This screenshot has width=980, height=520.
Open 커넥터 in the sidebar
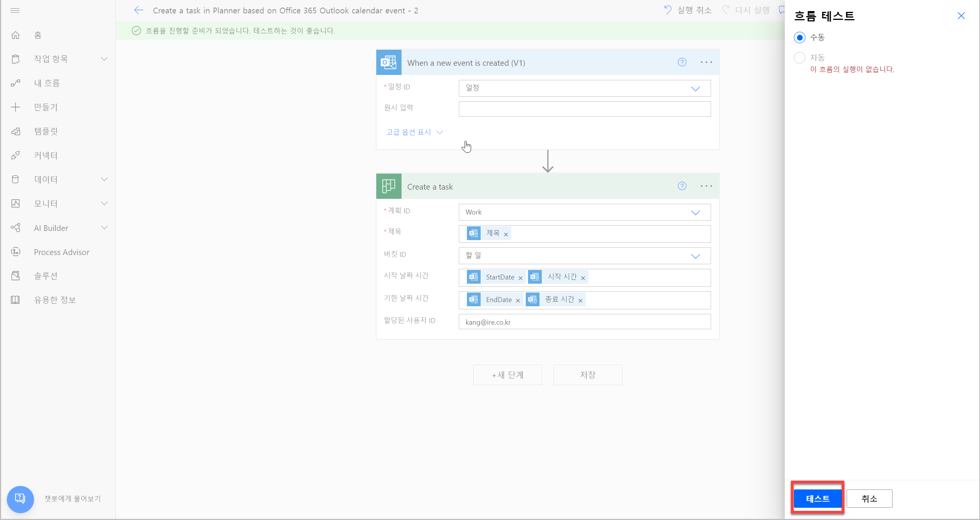tap(46, 155)
